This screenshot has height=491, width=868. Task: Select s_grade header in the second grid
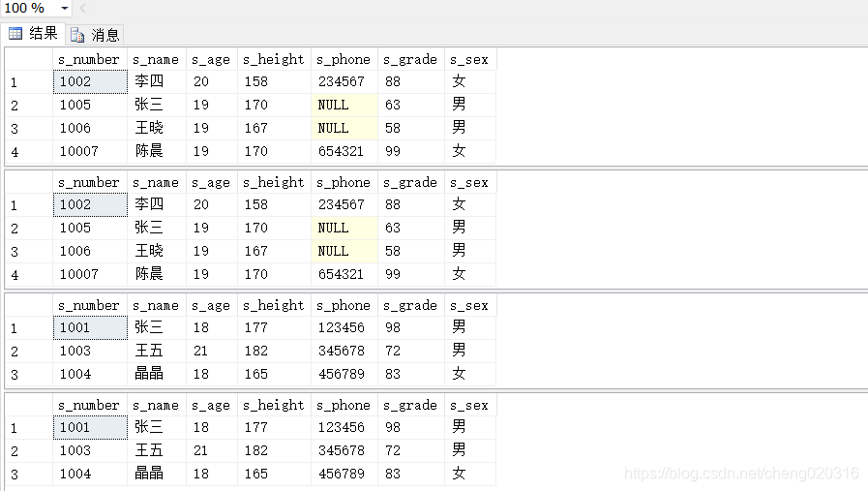tap(411, 182)
